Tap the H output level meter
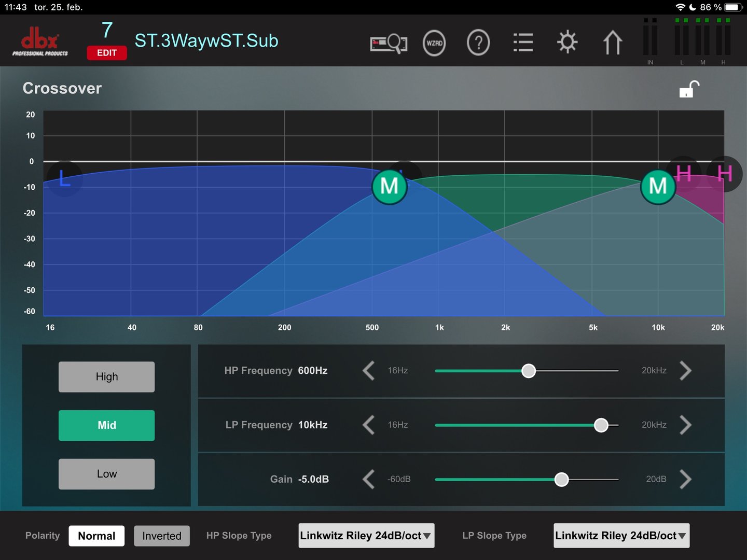Screen dimensions: 747x560 [x=724, y=40]
